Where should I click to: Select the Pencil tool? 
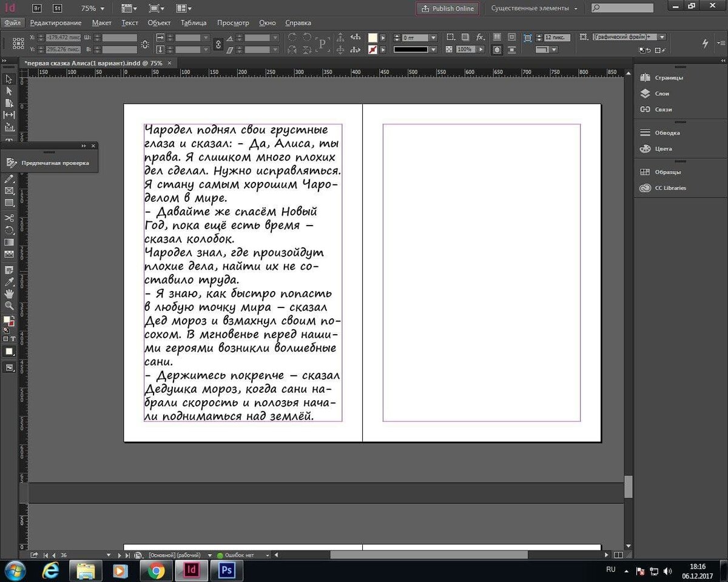click(x=9, y=179)
